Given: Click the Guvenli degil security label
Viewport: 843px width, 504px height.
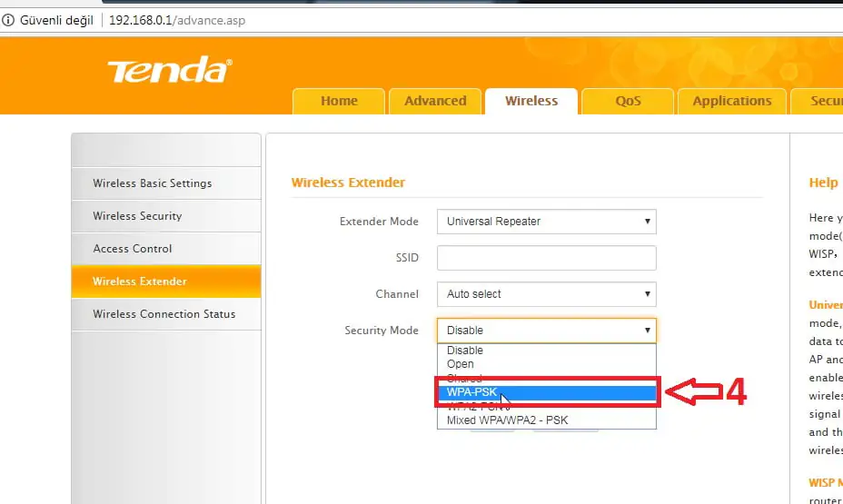Looking at the screenshot, I should [x=56, y=20].
